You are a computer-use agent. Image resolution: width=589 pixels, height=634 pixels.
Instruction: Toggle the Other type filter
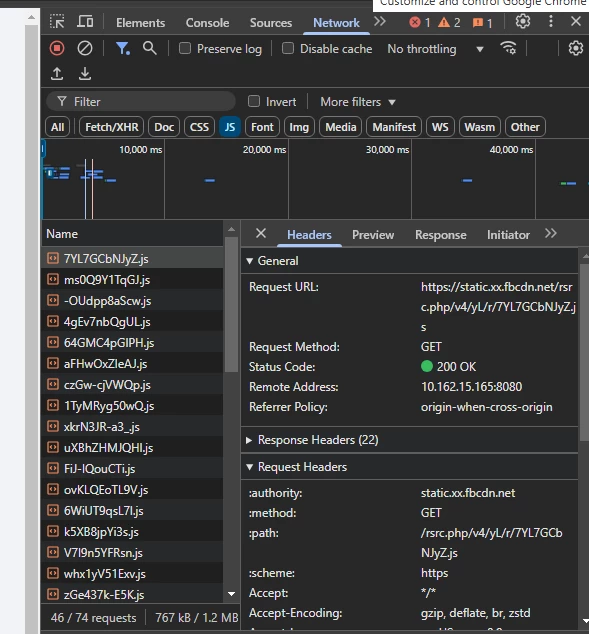(525, 127)
